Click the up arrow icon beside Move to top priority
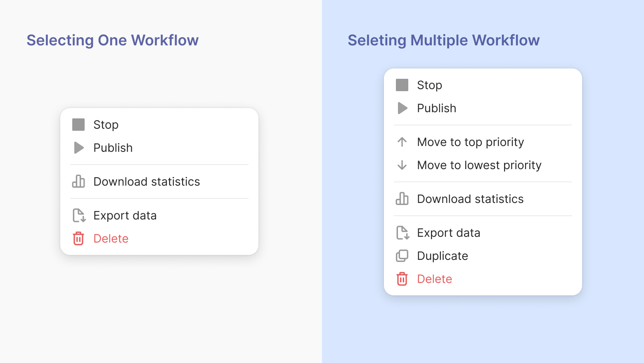 (x=402, y=142)
